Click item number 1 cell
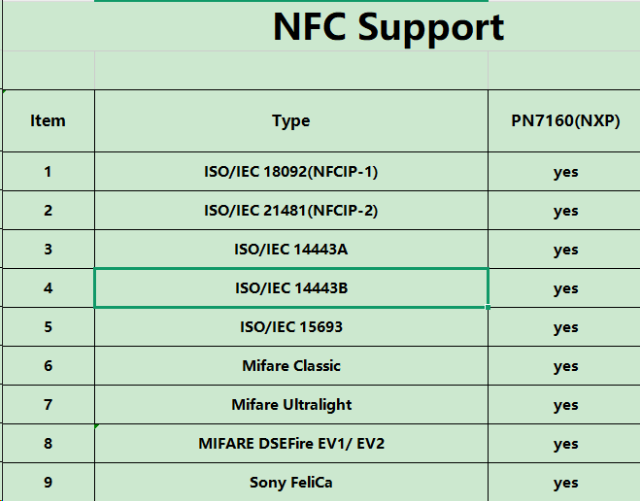The image size is (640, 501). tap(48, 172)
